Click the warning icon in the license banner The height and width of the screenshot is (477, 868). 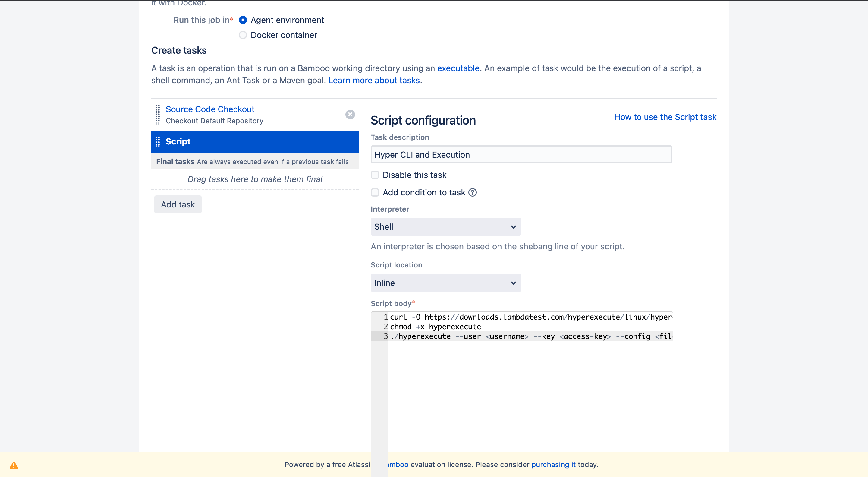[14, 465]
